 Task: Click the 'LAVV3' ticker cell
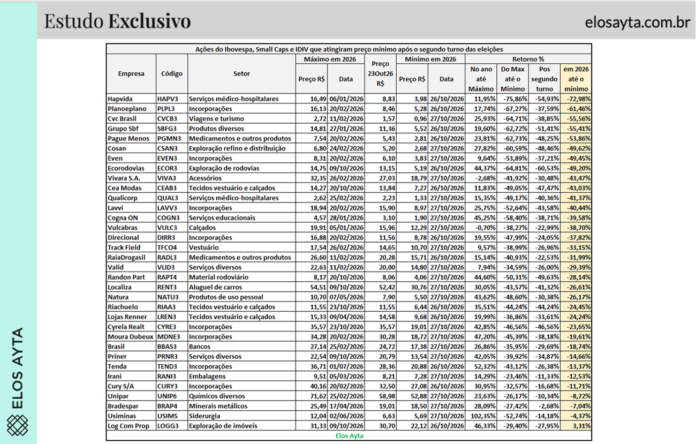point(172,208)
